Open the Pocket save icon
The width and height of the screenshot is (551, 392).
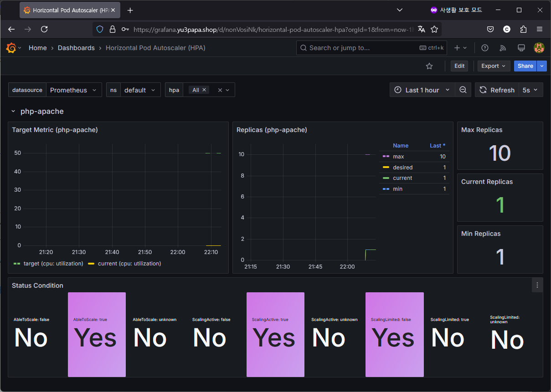tap(490, 29)
